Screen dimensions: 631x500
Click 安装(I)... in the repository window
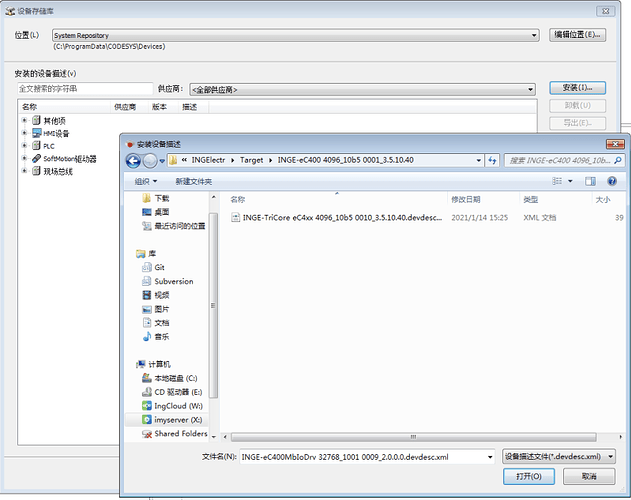click(577, 88)
